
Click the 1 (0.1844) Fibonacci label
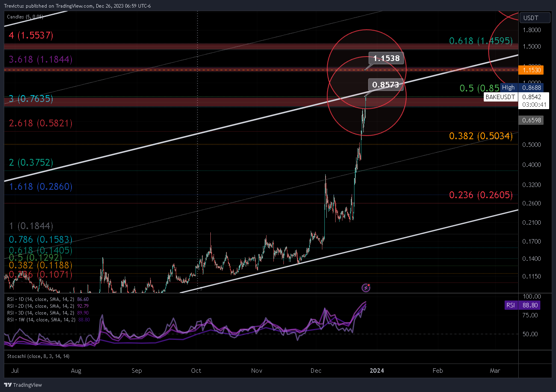click(x=31, y=226)
